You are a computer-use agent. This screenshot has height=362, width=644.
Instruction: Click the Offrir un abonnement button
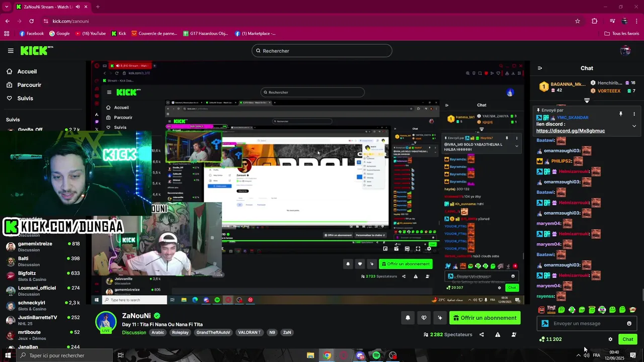(x=485, y=318)
